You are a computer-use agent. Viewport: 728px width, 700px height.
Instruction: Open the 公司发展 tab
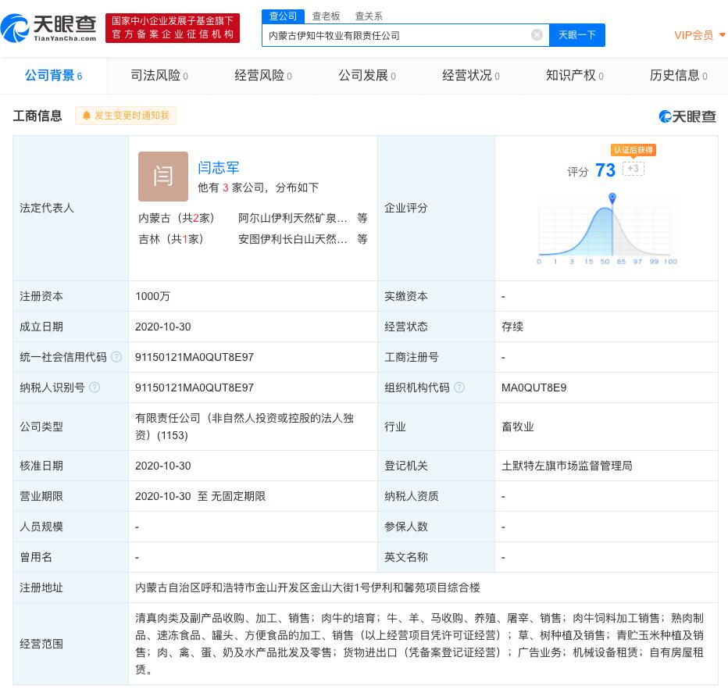[x=367, y=75]
